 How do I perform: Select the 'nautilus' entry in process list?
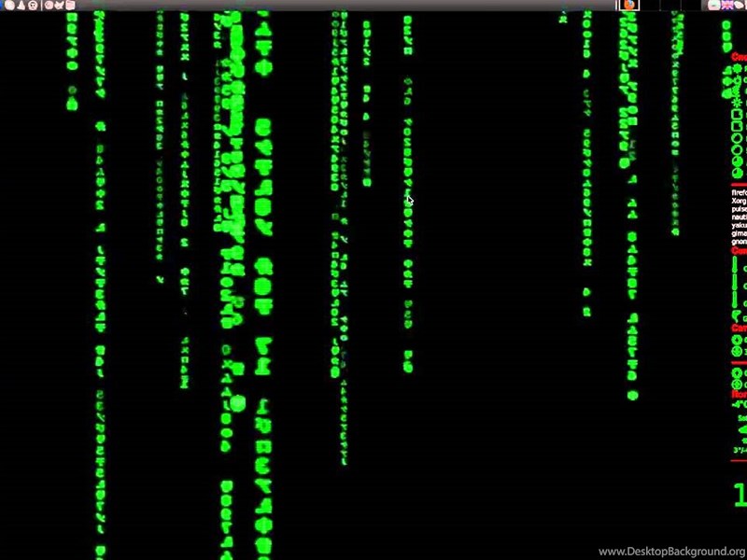click(739, 218)
